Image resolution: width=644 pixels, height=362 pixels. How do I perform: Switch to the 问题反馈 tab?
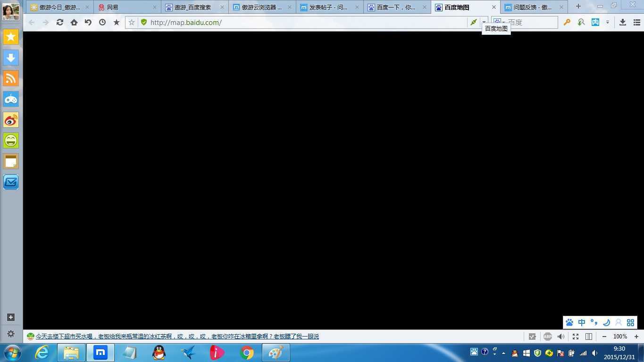[x=533, y=7]
